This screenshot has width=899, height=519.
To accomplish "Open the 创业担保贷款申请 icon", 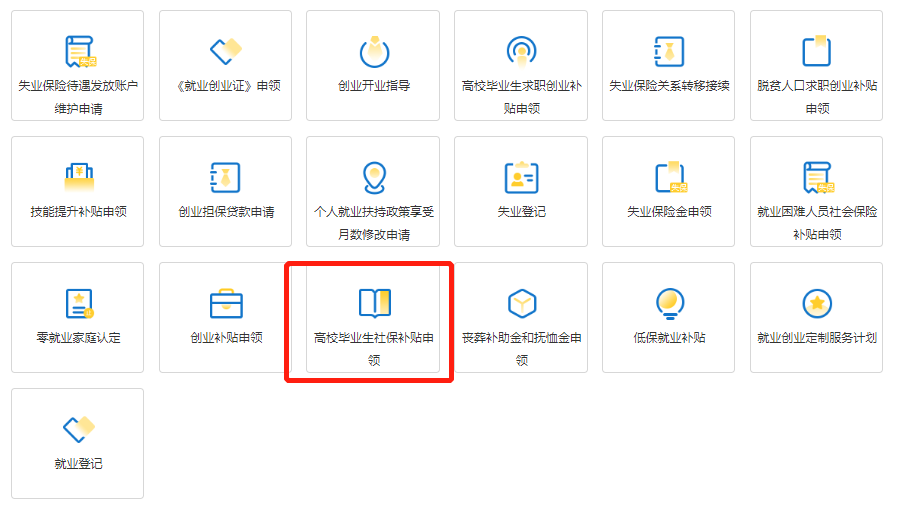I will coord(225,177).
